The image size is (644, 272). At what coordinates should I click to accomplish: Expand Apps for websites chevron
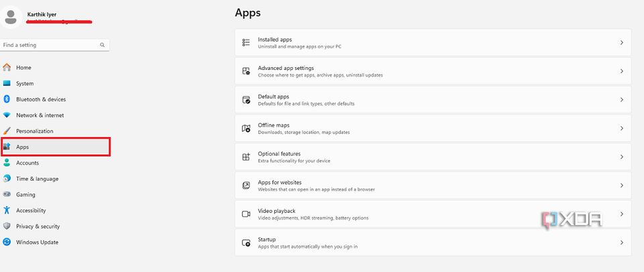[622, 185]
